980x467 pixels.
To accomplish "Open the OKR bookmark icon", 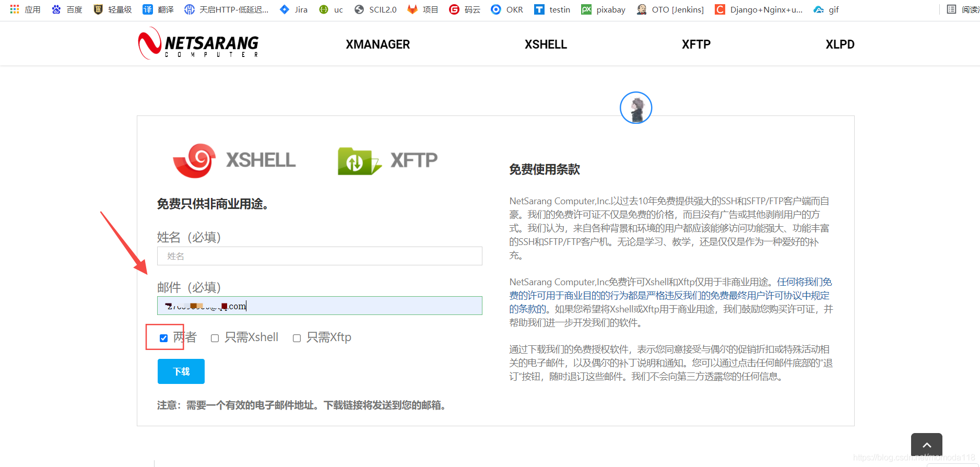I will pyautogui.click(x=496, y=9).
